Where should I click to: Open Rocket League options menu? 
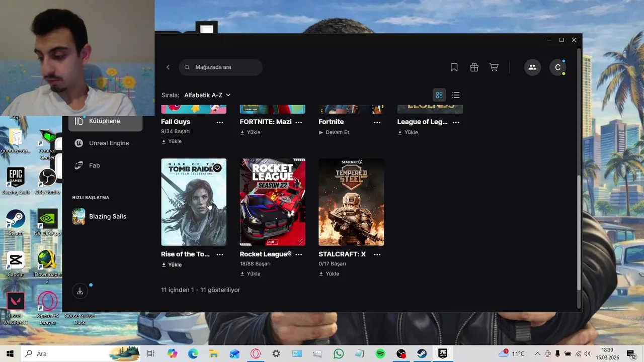point(298,254)
